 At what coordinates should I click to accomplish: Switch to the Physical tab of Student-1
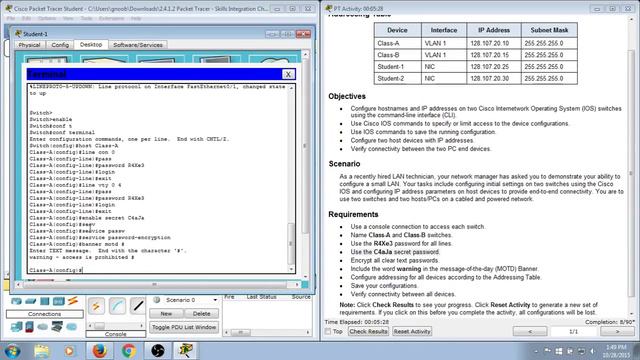pyautogui.click(x=29, y=45)
